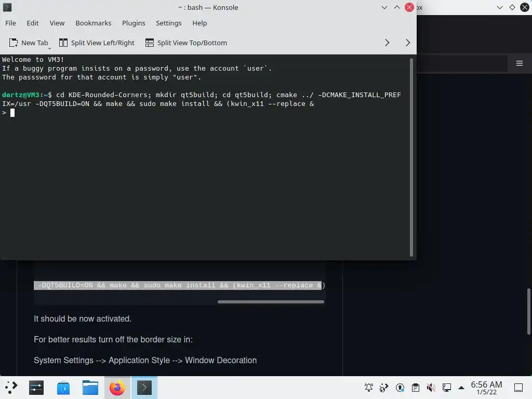Image resolution: width=532 pixels, height=399 pixels.
Task: Click the first toolbar overflow chevron
Action: (387, 43)
